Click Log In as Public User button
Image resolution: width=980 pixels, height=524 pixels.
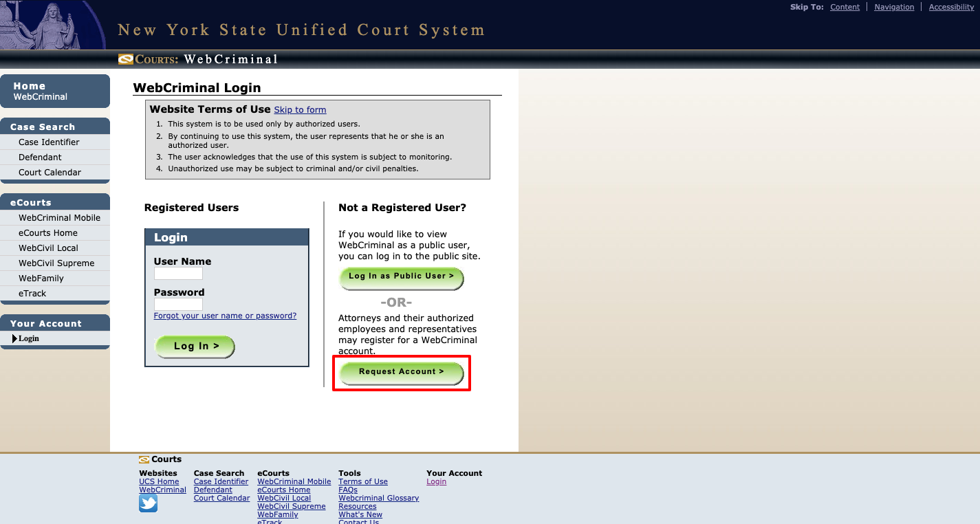[x=402, y=277]
